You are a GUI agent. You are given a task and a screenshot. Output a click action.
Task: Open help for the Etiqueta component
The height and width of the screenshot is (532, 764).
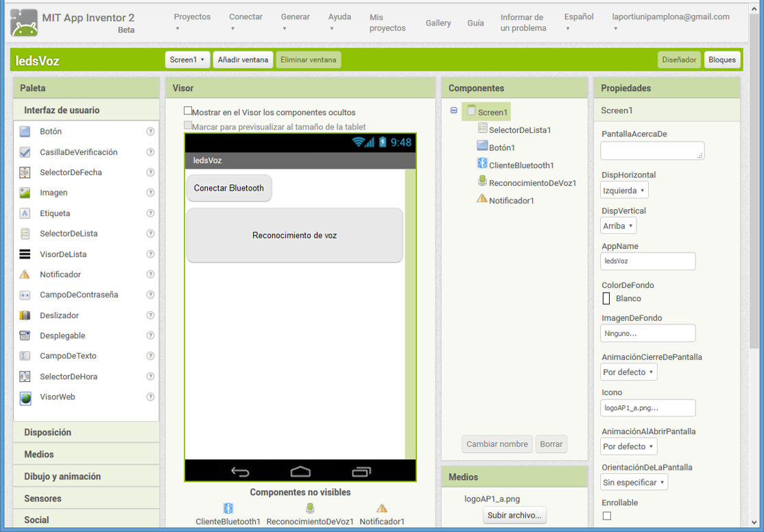(150, 213)
